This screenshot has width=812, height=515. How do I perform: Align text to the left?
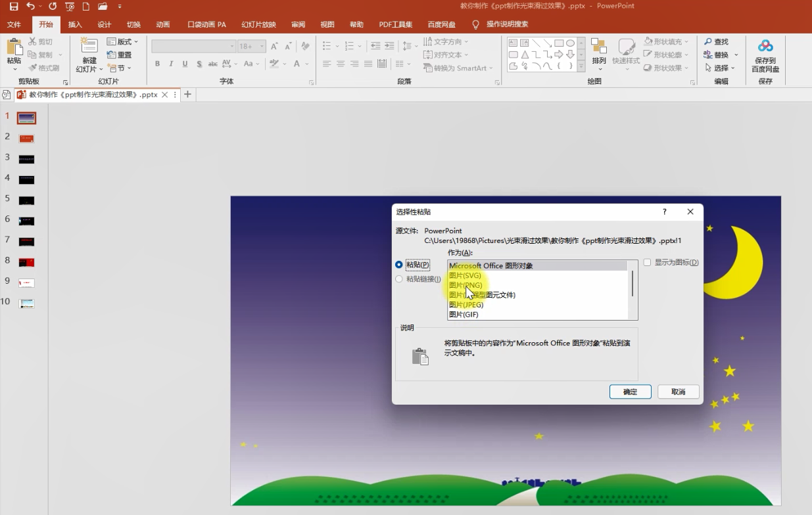[x=327, y=64]
